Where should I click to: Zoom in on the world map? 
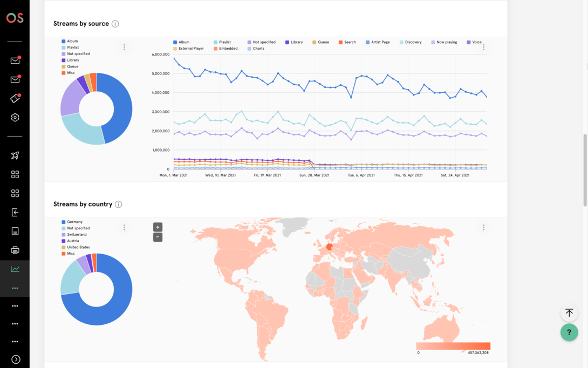pos(158,227)
